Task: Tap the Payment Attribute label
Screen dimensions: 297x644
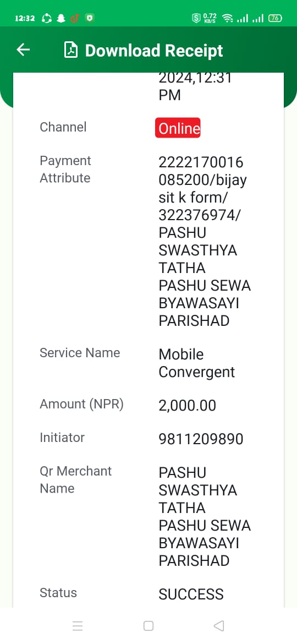Action: (65, 169)
